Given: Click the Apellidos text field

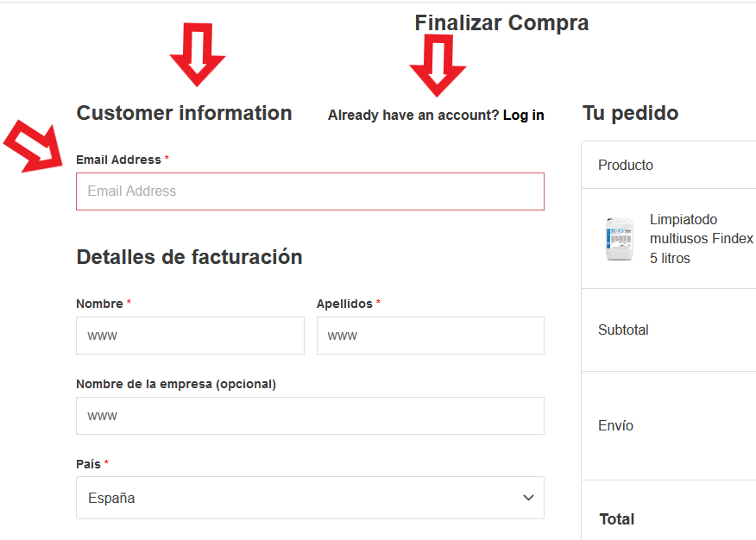Looking at the screenshot, I should 430,336.
